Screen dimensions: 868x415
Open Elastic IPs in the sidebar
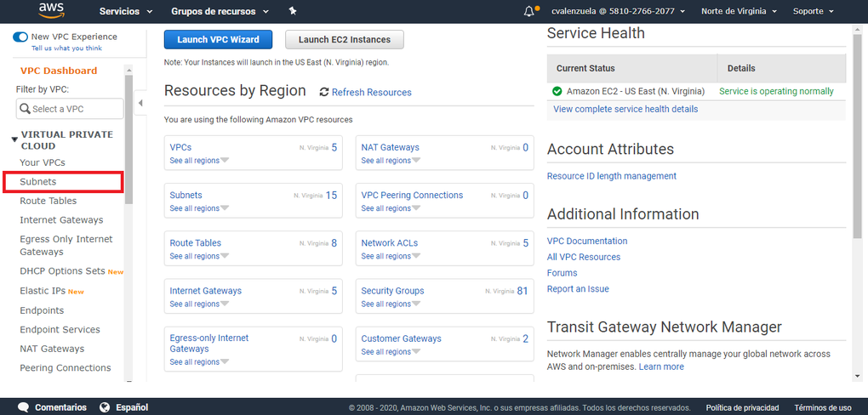tap(43, 291)
